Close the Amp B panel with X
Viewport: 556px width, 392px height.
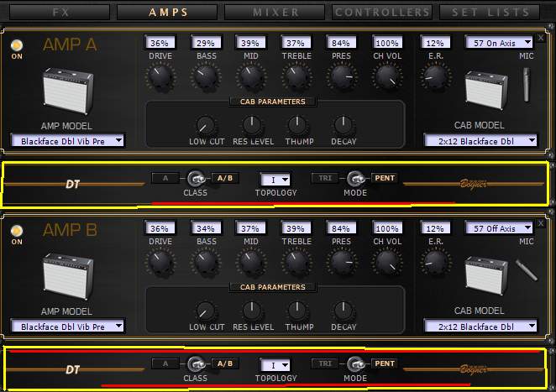pos(540,223)
